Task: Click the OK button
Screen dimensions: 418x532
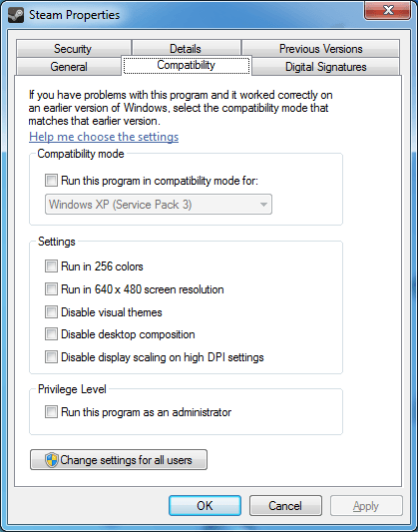Action: pos(205,505)
